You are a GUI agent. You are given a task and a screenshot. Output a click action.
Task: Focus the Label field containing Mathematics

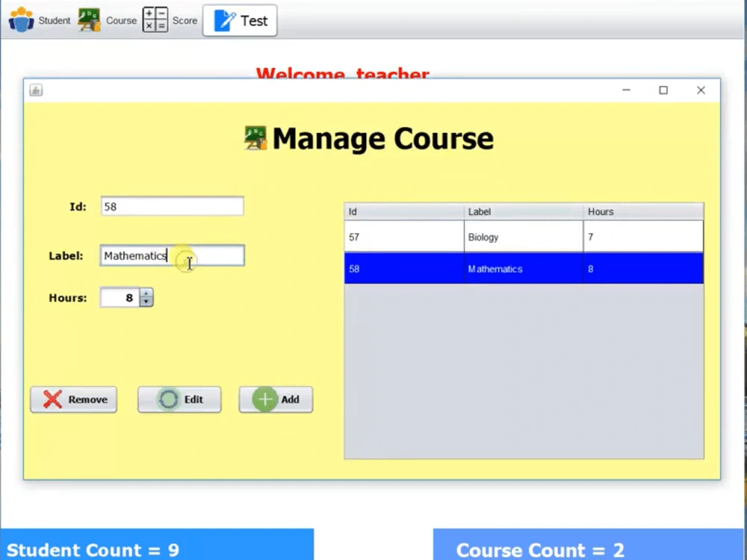click(173, 255)
